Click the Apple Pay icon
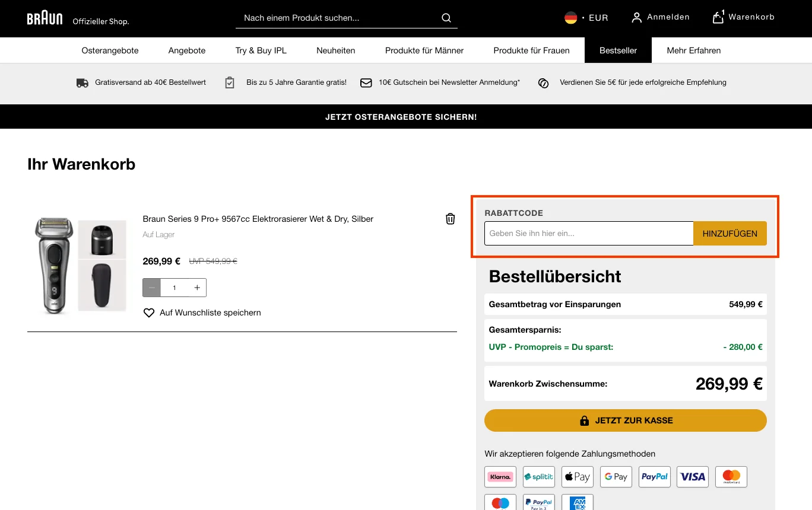Viewport: 812px width, 510px height. coord(578,477)
